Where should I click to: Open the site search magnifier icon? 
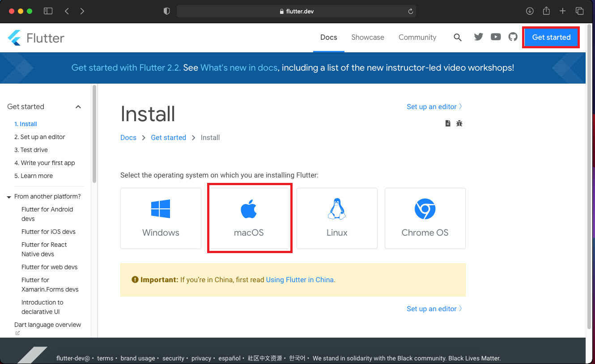coord(457,38)
